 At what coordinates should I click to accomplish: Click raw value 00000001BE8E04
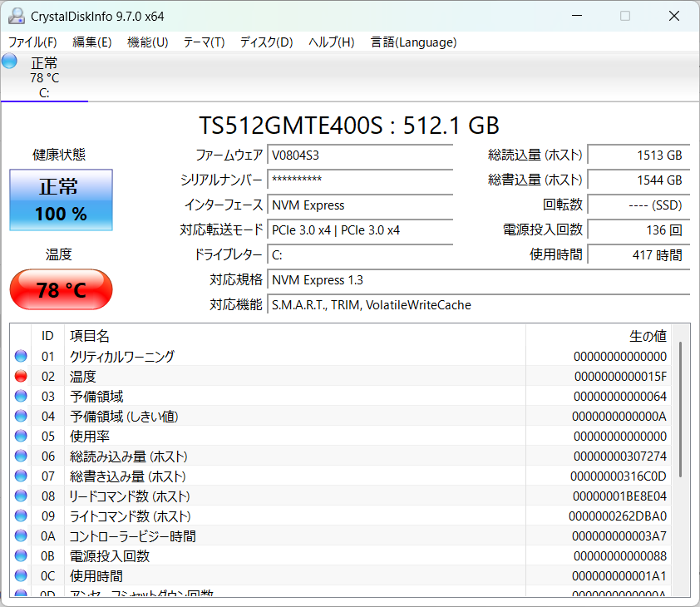619,496
